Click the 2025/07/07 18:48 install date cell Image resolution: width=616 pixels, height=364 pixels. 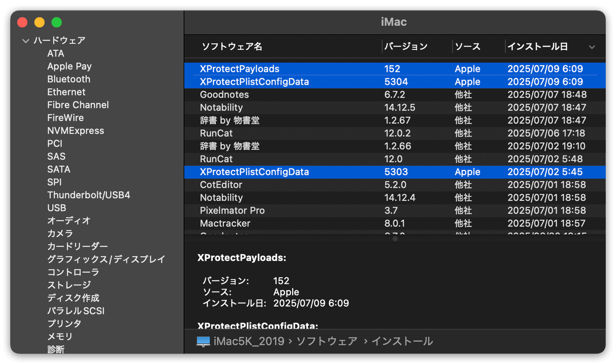pyautogui.click(x=547, y=94)
